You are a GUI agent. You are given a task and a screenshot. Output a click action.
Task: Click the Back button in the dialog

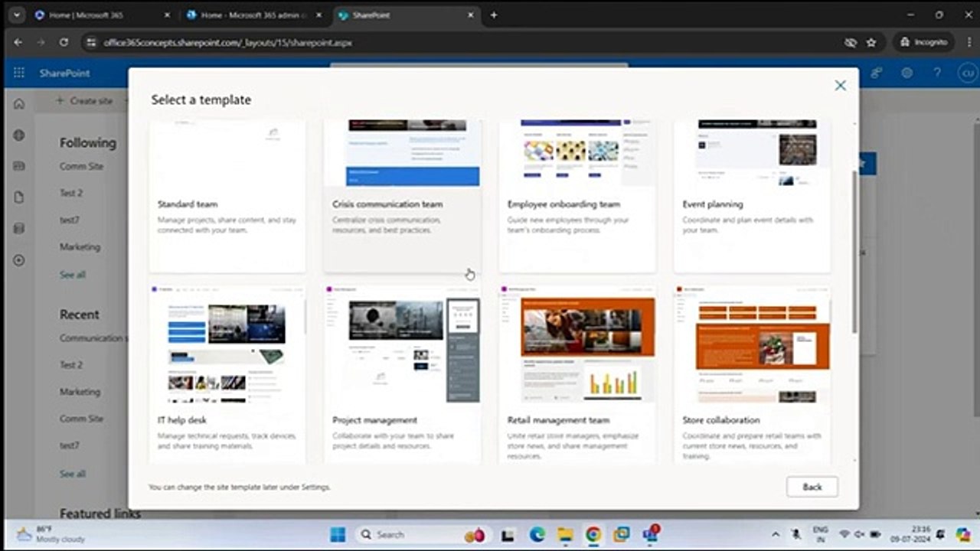(812, 487)
